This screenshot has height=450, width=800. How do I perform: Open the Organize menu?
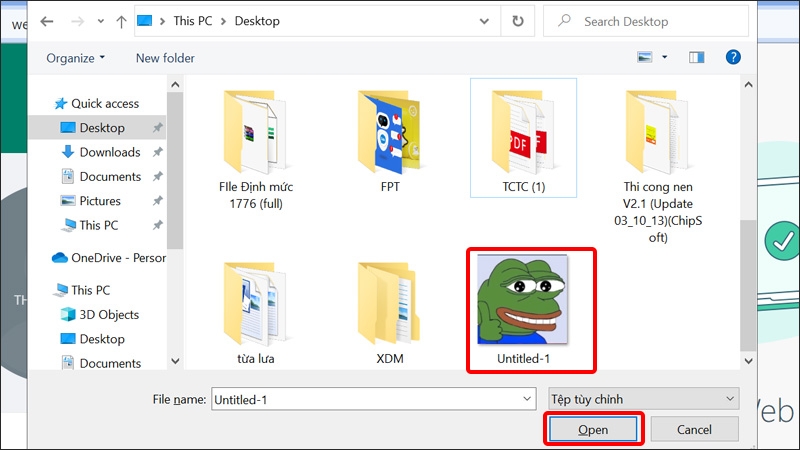point(76,58)
